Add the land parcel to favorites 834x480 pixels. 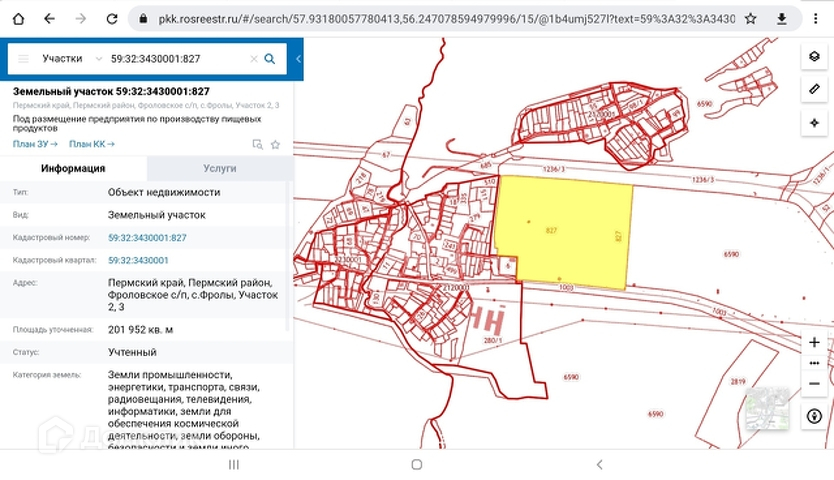275,144
